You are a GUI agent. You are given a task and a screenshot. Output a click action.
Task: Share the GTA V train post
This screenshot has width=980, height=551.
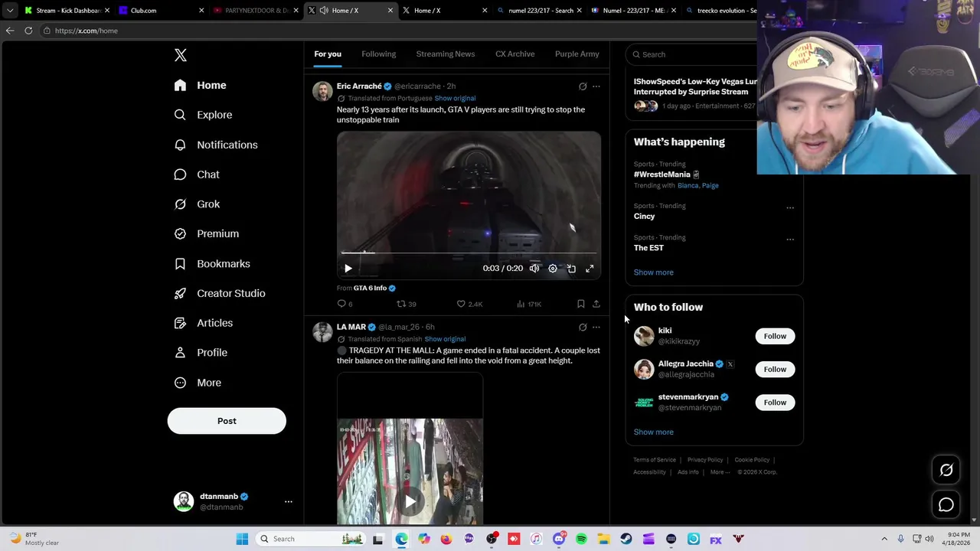596,304
